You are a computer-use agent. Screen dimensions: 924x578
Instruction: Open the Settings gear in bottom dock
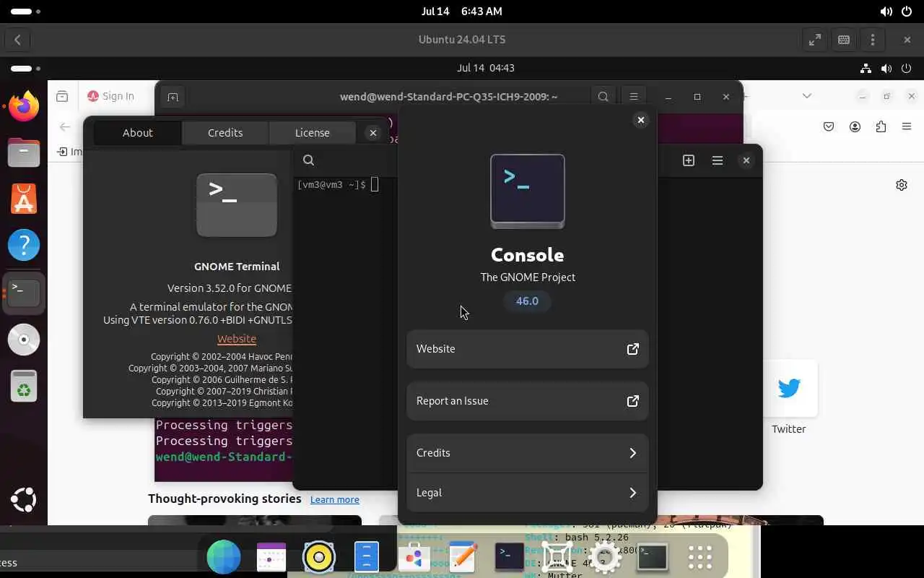click(x=605, y=557)
